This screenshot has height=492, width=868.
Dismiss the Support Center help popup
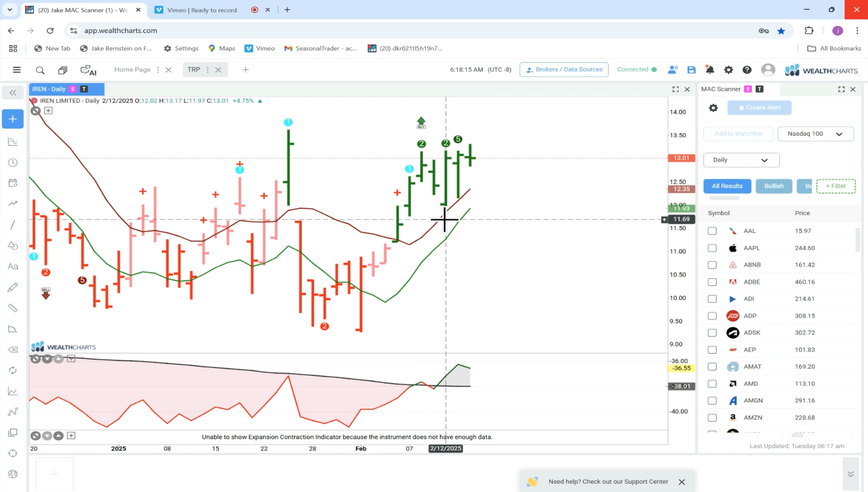(x=682, y=482)
